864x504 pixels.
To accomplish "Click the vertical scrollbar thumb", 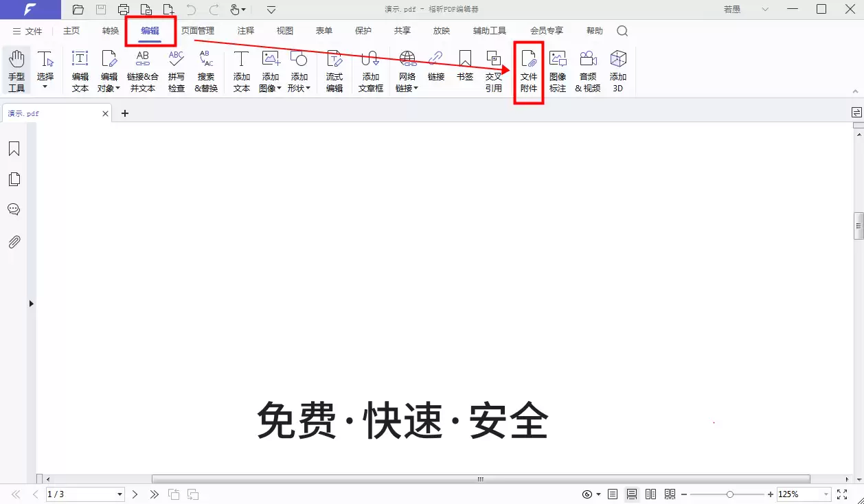I will click(859, 226).
